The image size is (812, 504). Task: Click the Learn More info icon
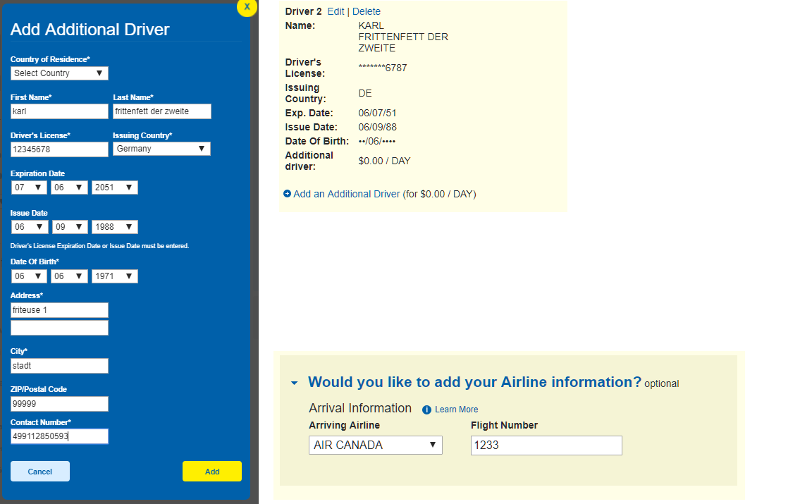[x=426, y=410]
